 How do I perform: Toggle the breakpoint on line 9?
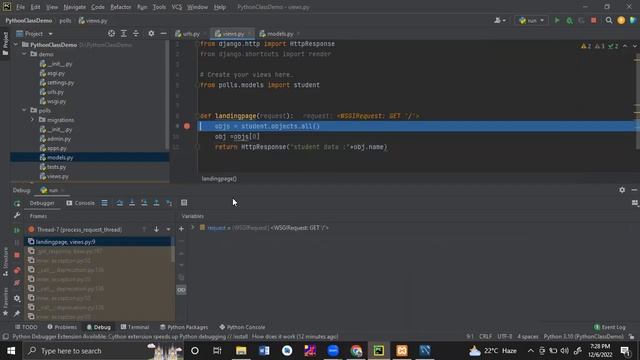187,126
